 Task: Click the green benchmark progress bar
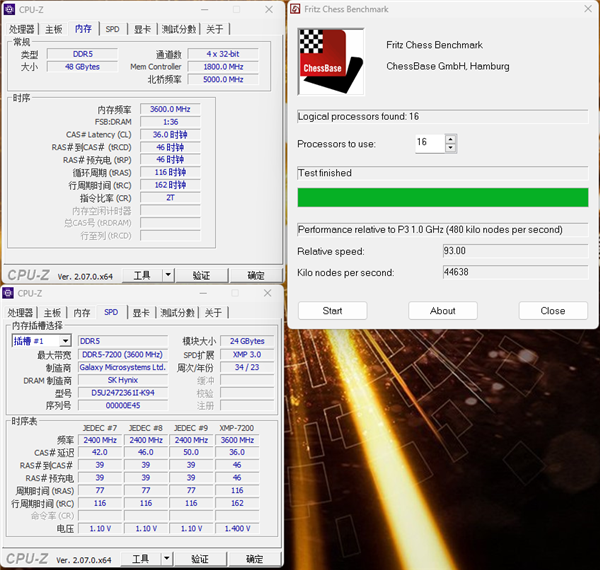pos(443,197)
